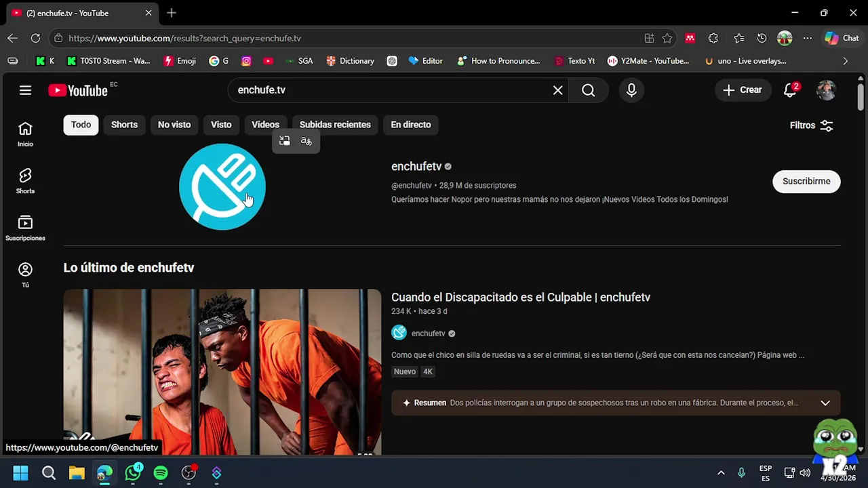This screenshot has height=488, width=868.
Task: Open the How to Pronounce bookmark
Action: pyautogui.click(x=498, y=61)
